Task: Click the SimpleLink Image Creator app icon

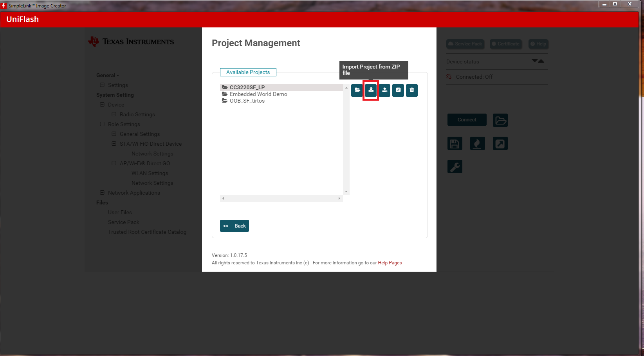Action: [x=4, y=5]
